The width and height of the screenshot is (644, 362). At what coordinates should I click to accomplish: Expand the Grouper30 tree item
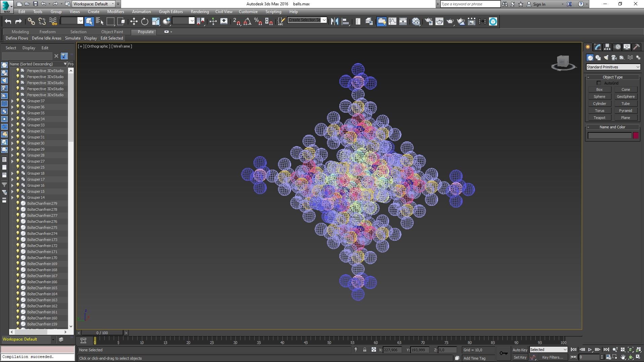coord(12,143)
